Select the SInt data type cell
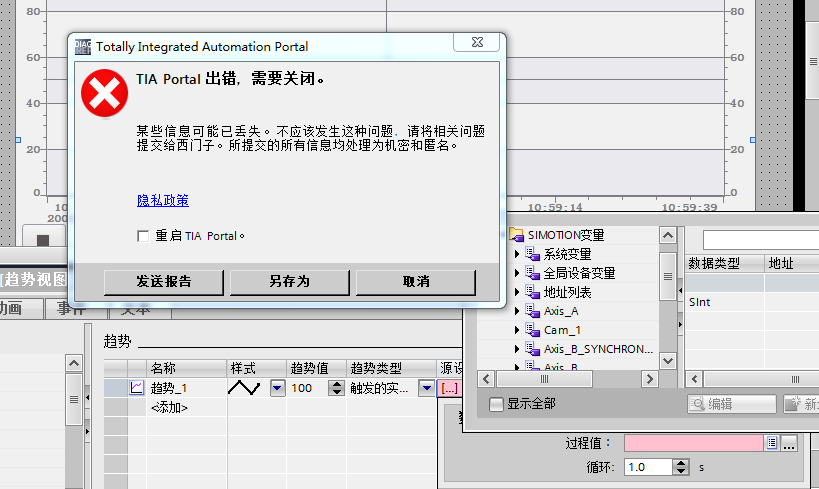Screen dimensions: 819x489 pos(724,302)
